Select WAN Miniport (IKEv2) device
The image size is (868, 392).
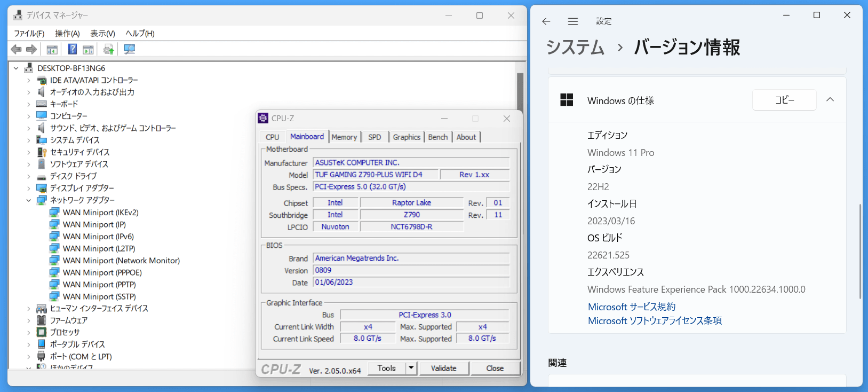(x=100, y=213)
